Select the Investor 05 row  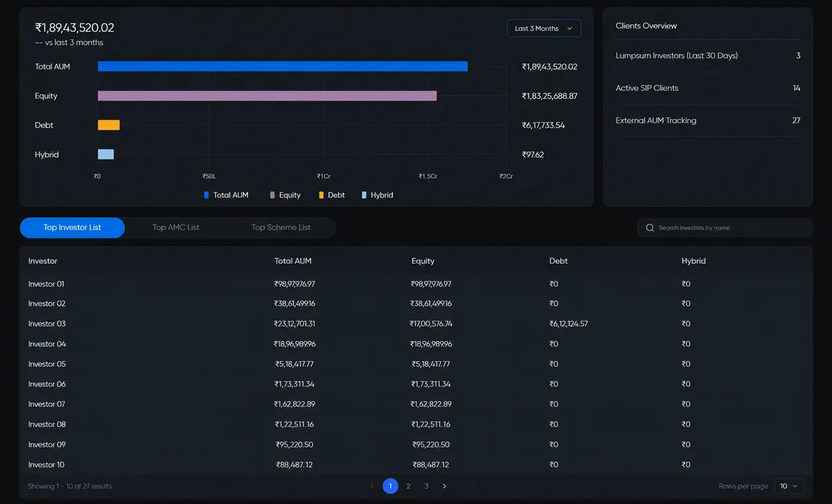click(x=416, y=364)
